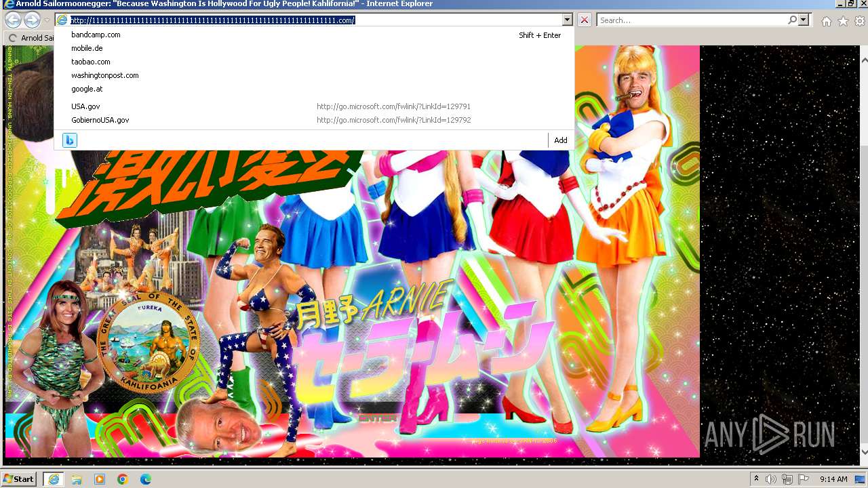Open Favorites star icon
The width and height of the screenshot is (868, 488).
843,21
